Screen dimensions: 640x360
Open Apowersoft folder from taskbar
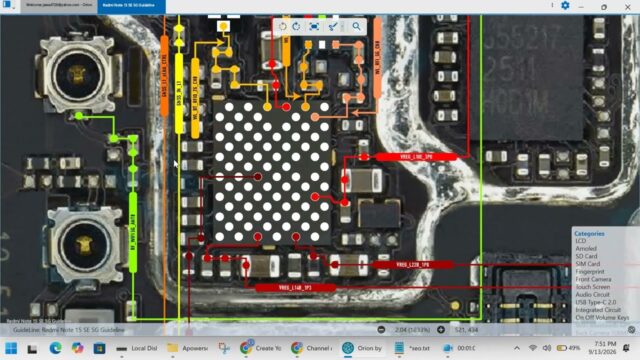(188, 348)
